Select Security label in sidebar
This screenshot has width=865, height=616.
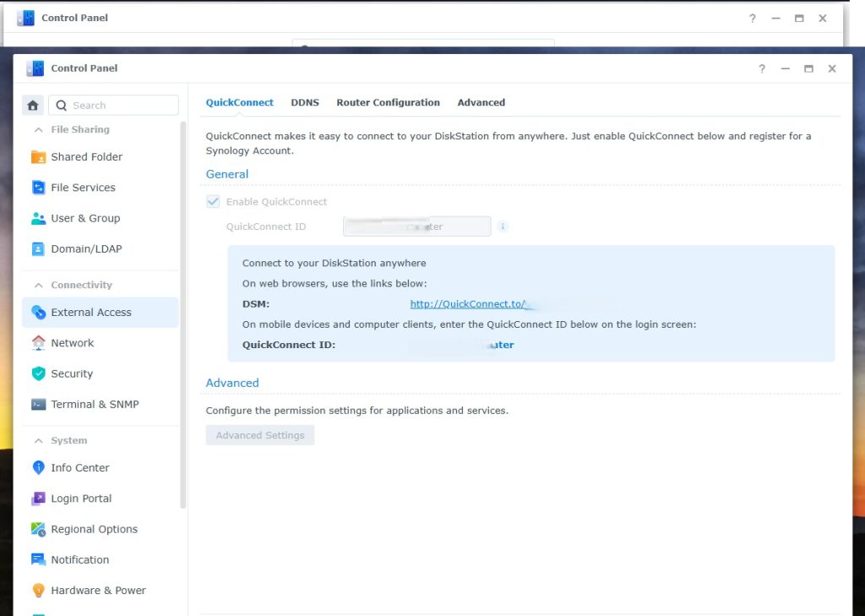pyautogui.click(x=72, y=373)
